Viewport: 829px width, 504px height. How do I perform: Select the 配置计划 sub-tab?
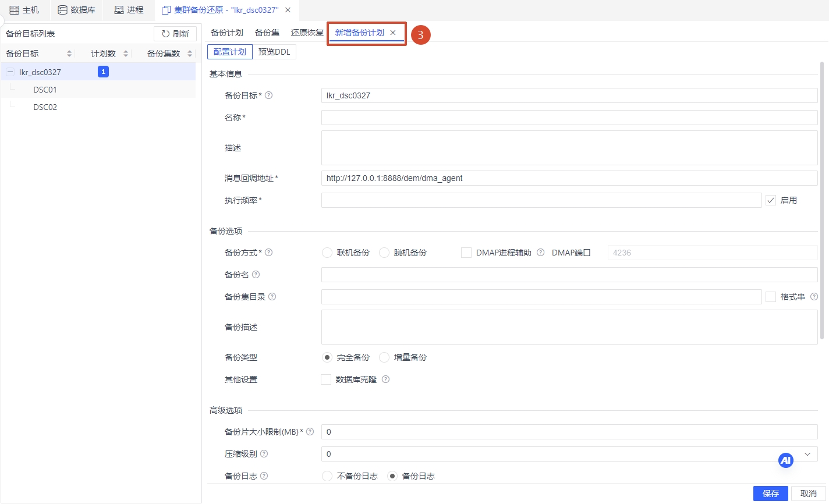click(230, 52)
